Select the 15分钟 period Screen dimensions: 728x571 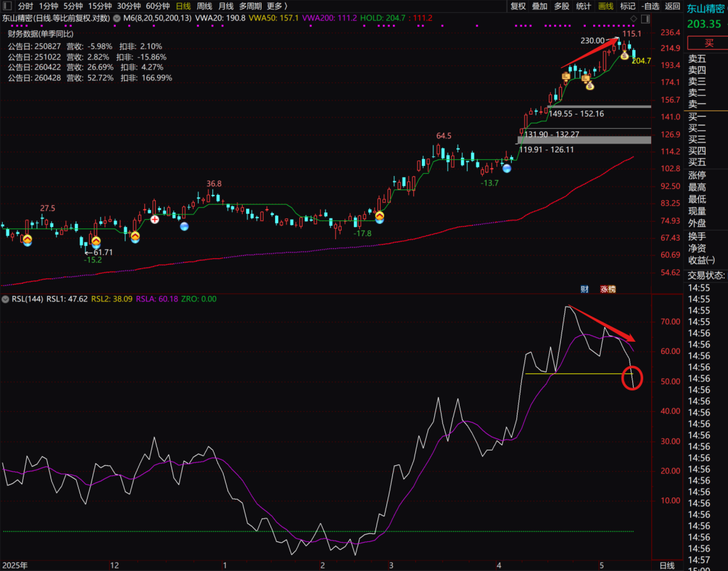(x=100, y=6)
